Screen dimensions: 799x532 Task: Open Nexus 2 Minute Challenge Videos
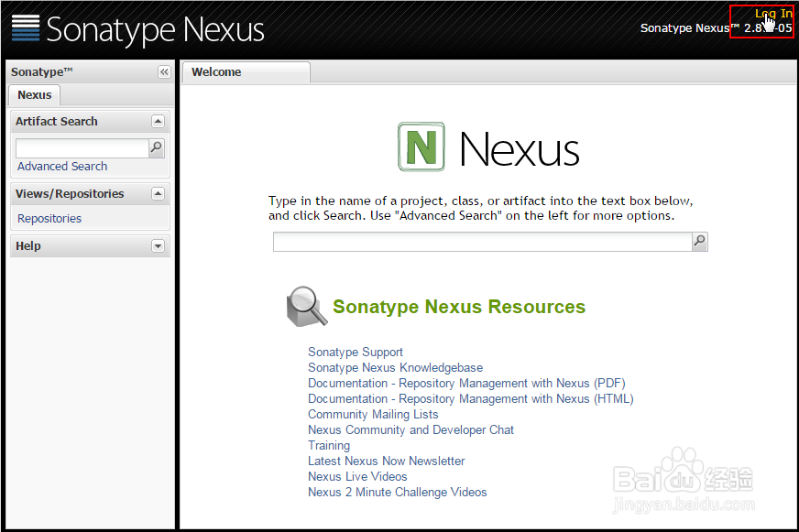(x=397, y=493)
